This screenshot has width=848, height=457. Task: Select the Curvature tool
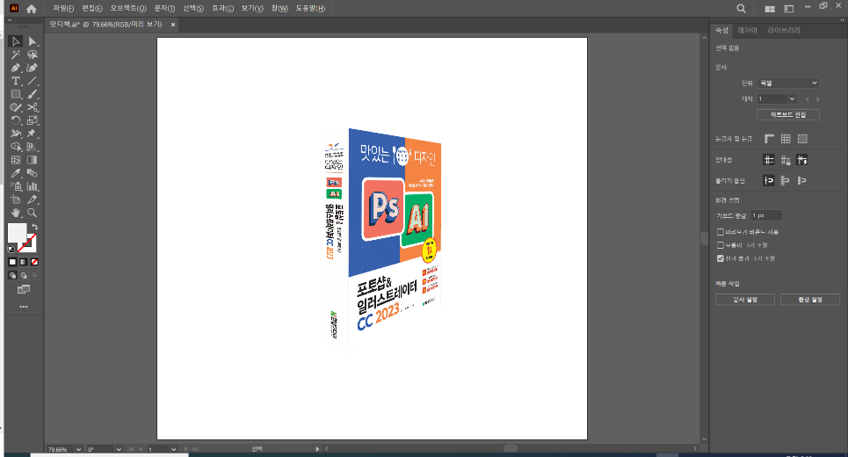pyautogui.click(x=32, y=68)
